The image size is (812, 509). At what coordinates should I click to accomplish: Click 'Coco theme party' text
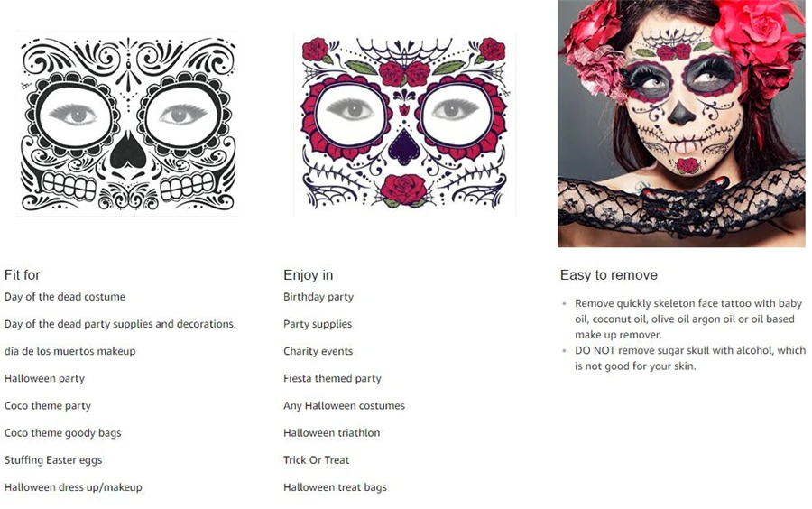(x=48, y=405)
